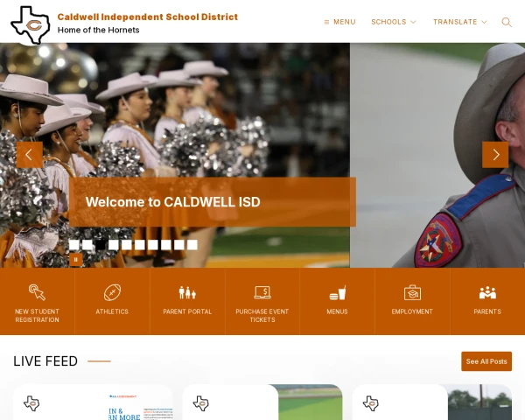Open the Parents group icon
525x420 pixels.
coord(487,292)
